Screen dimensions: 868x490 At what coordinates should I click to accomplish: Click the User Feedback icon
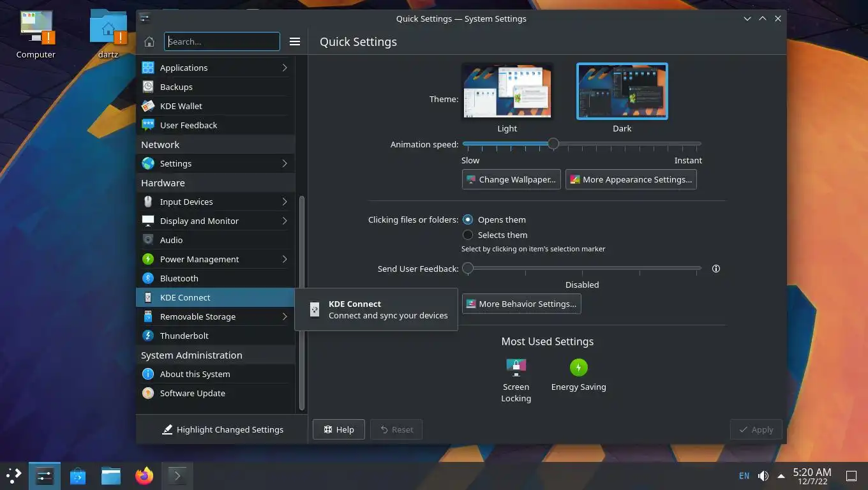click(x=148, y=125)
